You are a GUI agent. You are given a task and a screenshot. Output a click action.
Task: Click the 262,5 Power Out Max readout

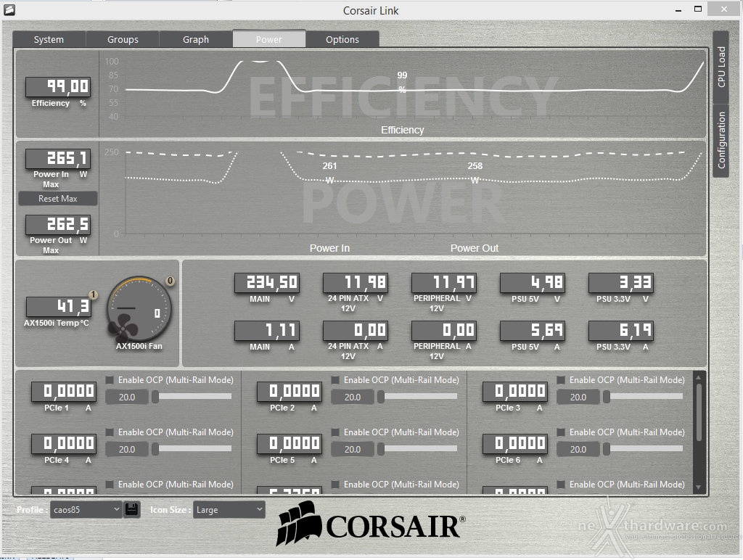(58, 224)
